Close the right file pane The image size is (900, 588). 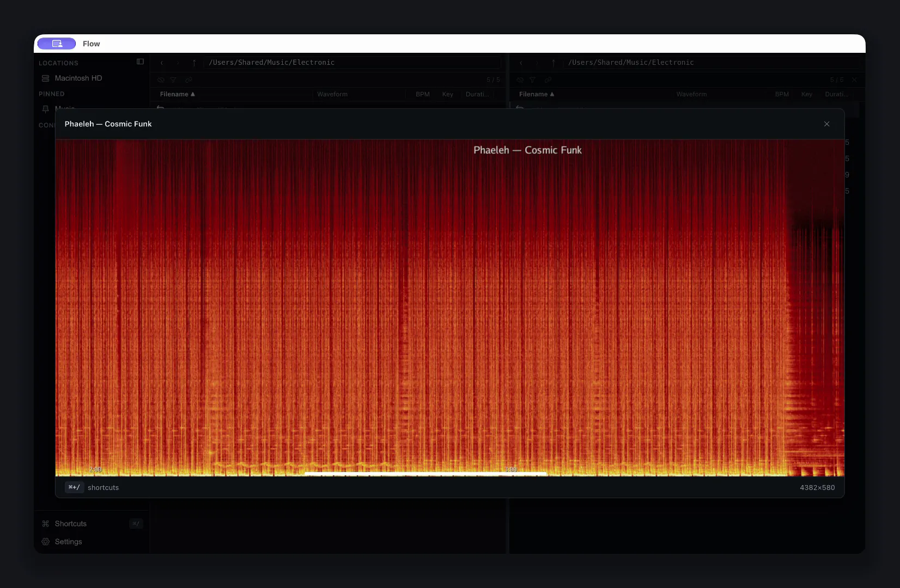click(x=854, y=80)
